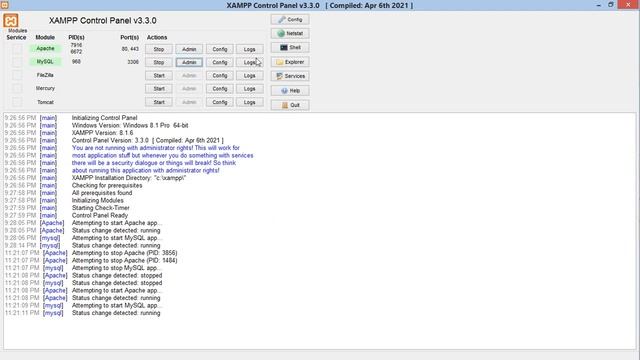Screen dimensions: 640x360
Task: Click the log output text area
Action: 320,231
